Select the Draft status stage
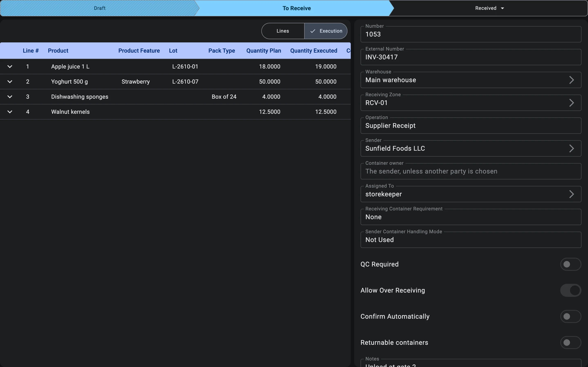 click(100, 8)
